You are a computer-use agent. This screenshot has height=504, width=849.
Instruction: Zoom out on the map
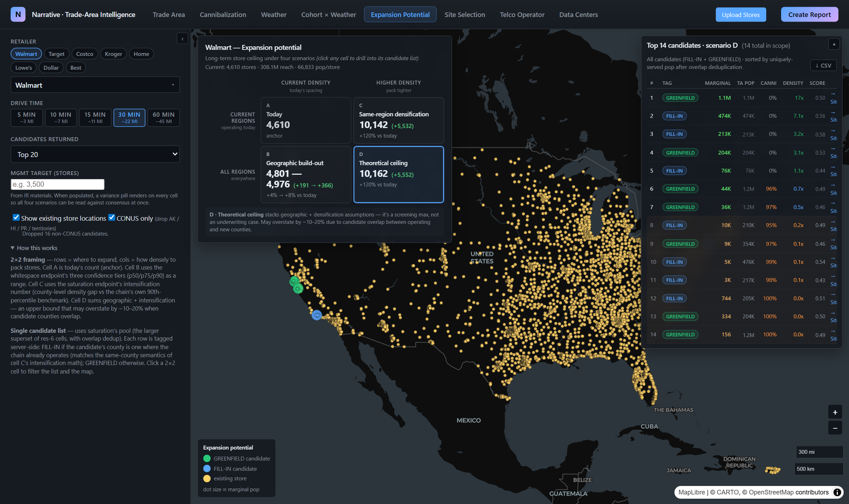tap(835, 428)
